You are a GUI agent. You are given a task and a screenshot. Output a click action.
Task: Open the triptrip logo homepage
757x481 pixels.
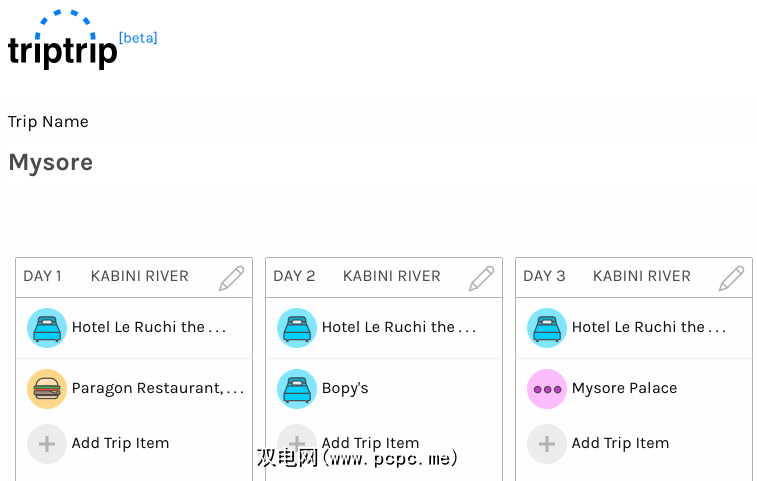(62, 45)
